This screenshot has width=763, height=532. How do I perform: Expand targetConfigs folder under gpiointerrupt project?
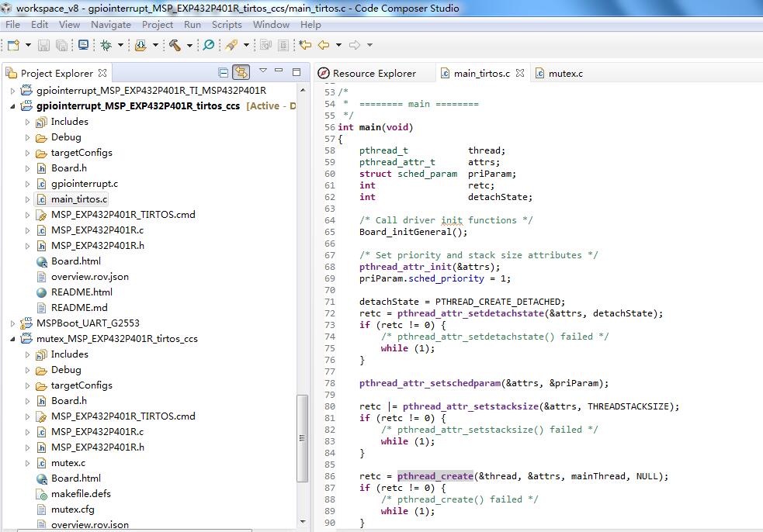(x=27, y=153)
